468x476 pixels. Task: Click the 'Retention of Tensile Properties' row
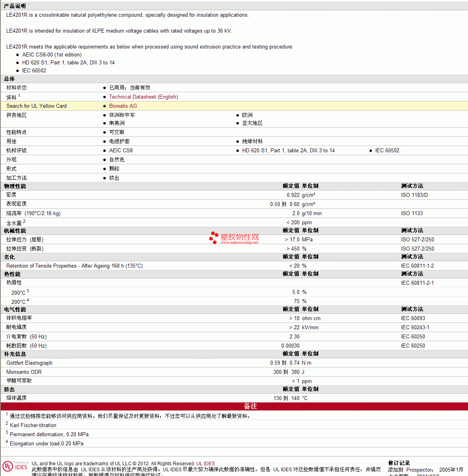(x=234, y=266)
